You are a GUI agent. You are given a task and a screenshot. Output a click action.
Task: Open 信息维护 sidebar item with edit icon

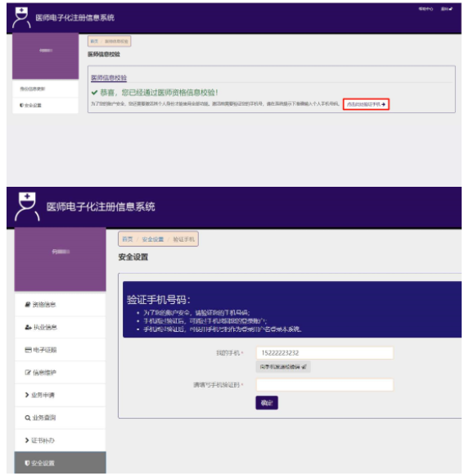[60, 373]
